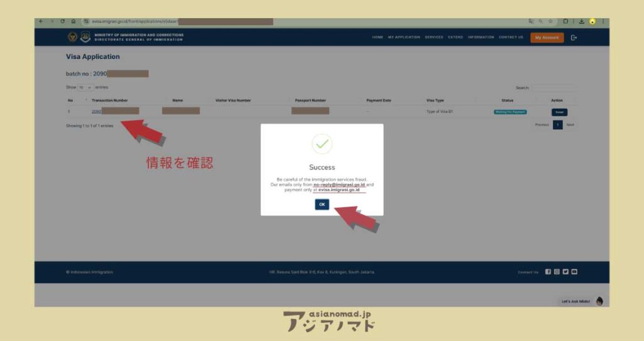Click the browser back arrow

pyautogui.click(x=42, y=21)
